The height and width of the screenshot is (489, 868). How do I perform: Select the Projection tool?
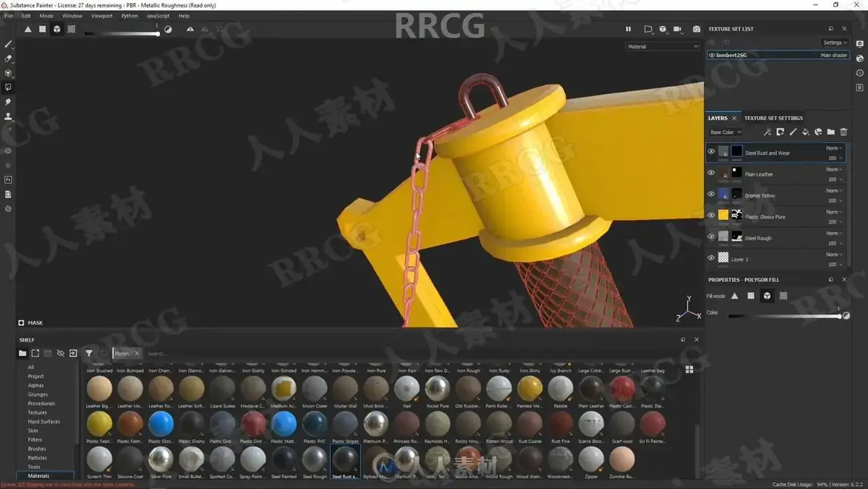point(9,73)
